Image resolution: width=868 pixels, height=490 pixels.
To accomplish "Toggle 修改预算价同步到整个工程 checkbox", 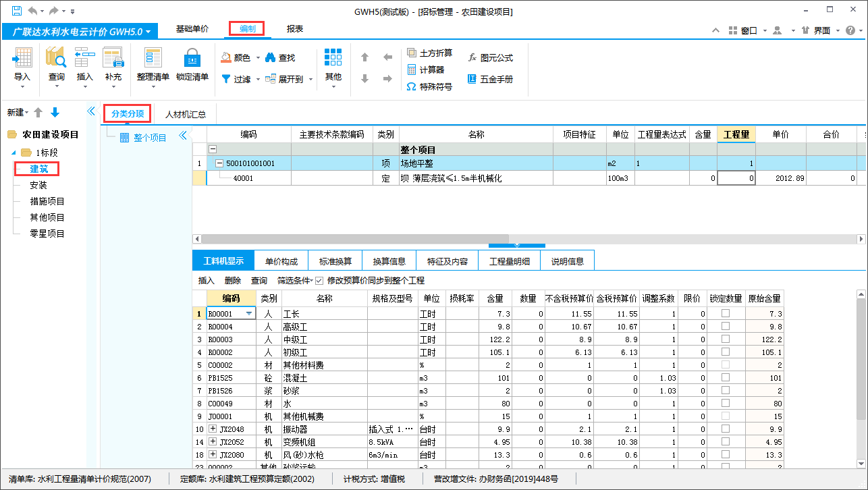I will point(319,280).
